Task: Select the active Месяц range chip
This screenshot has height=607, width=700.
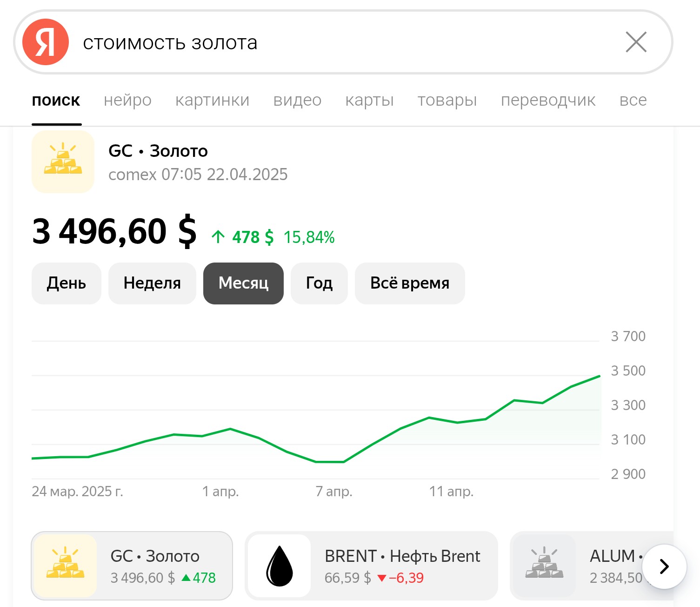Action: pyautogui.click(x=243, y=283)
